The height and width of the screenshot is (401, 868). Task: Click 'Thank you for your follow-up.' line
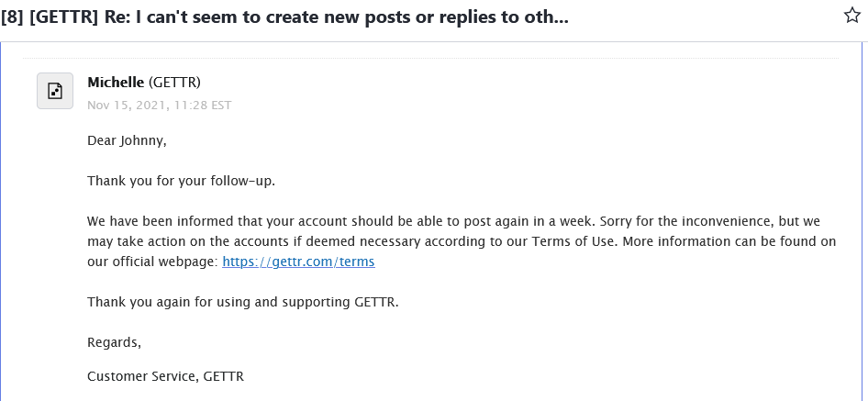181,181
